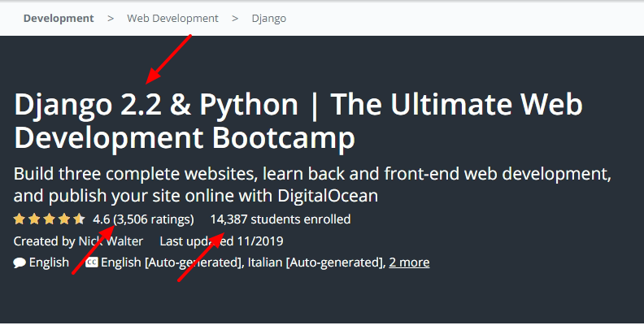Expand the "2 more" subtitles link
The image size is (644, 334).
(409, 262)
